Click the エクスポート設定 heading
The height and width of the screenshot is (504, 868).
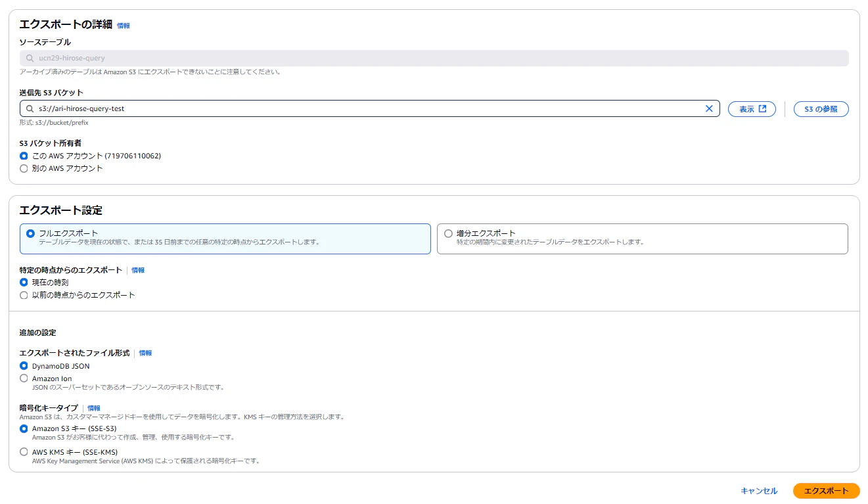tap(60, 210)
